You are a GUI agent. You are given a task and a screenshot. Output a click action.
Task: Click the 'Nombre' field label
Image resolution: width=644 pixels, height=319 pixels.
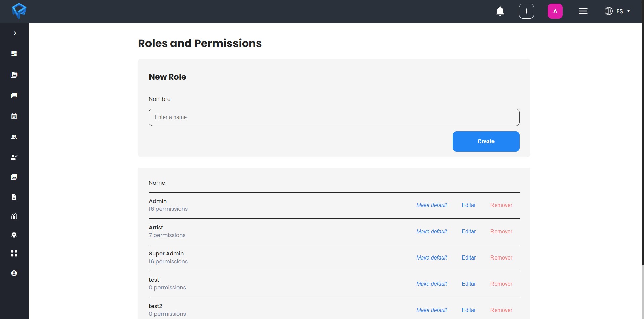(x=160, y=99)
